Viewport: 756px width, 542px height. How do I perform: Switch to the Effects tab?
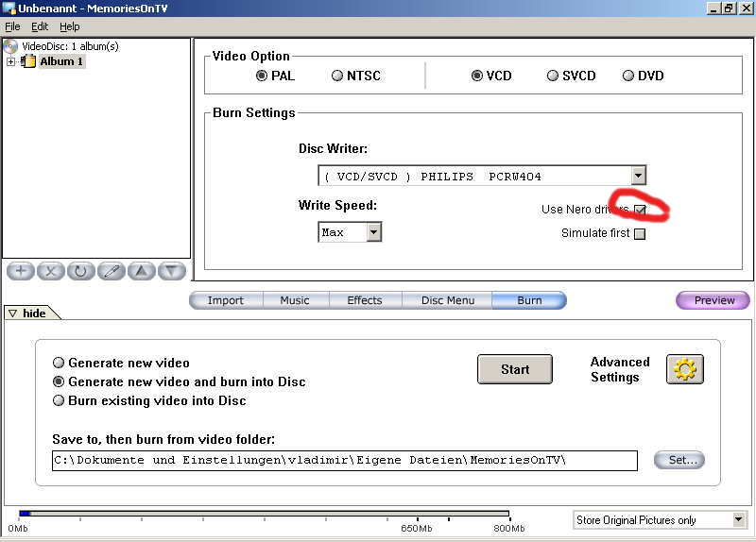coord(365,300)
